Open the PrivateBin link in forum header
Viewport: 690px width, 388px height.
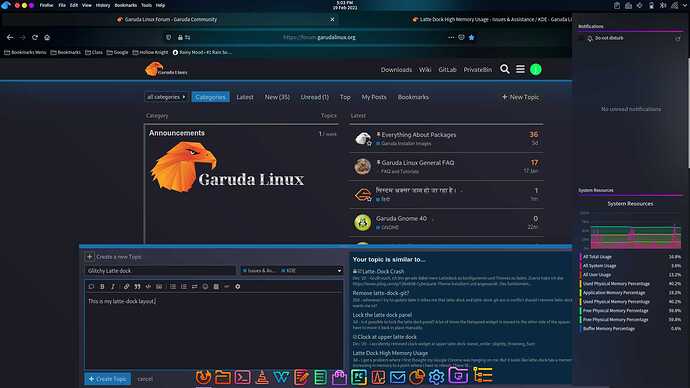point(477,70)
